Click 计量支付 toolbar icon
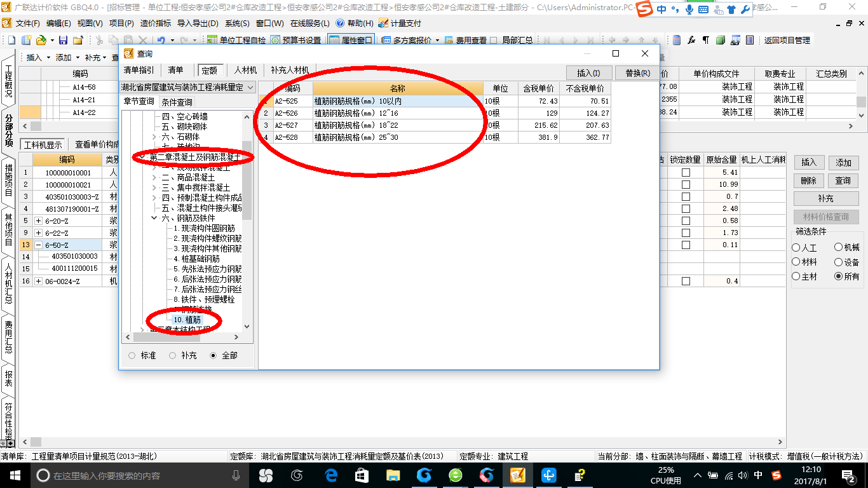The image size is (868, 488). coord(400,23)
